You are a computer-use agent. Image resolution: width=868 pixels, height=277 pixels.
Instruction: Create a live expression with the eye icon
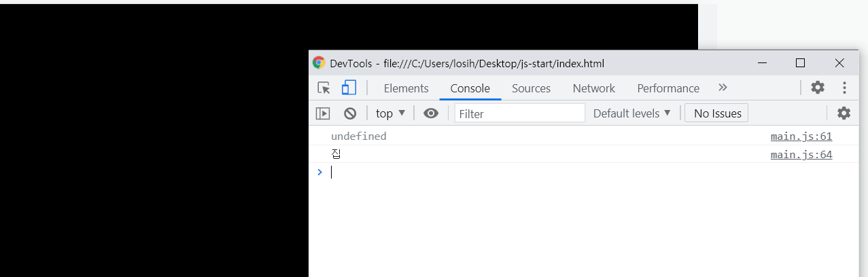pyautogui.click(x=431, y=113)
